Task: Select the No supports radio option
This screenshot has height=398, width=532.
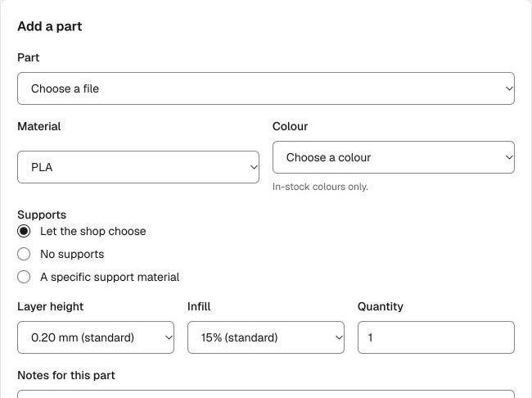Action: tap(24, 254)
